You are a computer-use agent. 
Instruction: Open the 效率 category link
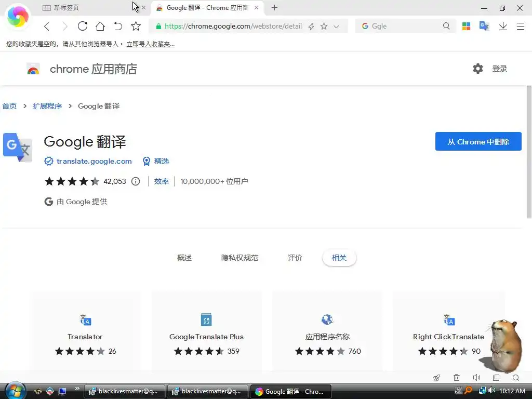(162, 181)
